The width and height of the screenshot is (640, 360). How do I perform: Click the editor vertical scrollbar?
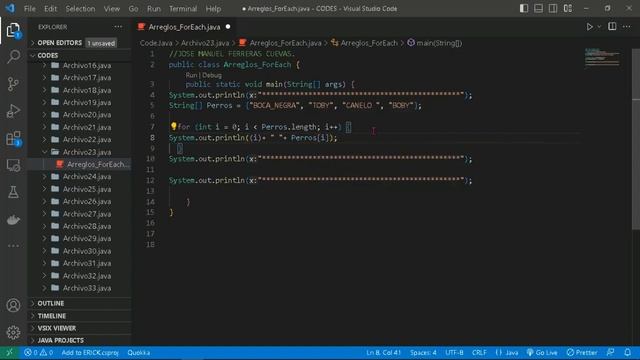click(x=636, y=139)
